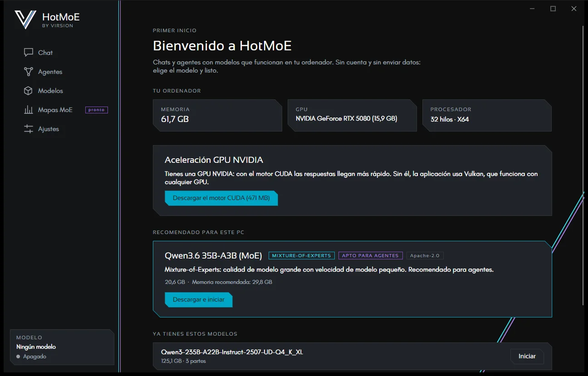Click the Modelos cube icon

click(x=29, y=91)
